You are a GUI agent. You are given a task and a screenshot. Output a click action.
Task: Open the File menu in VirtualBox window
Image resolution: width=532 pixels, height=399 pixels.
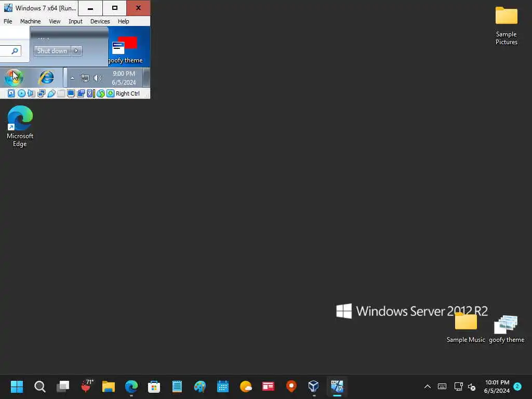[x=8, y=21]
